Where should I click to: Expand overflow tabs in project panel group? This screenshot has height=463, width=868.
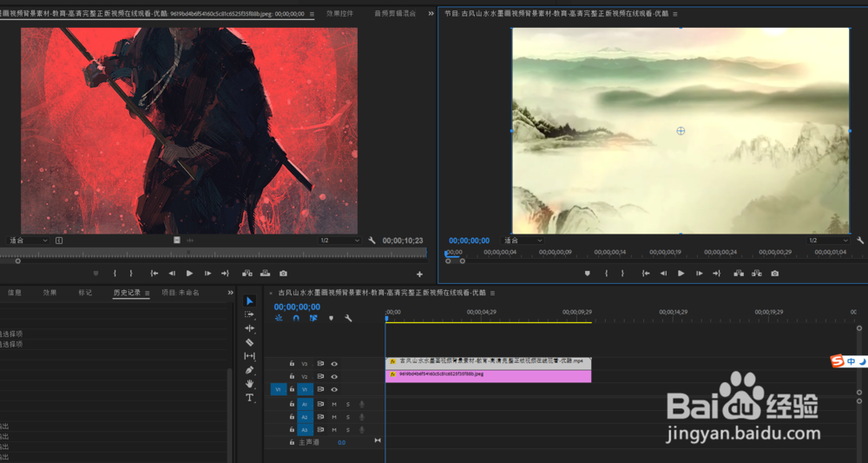(230, 293)
